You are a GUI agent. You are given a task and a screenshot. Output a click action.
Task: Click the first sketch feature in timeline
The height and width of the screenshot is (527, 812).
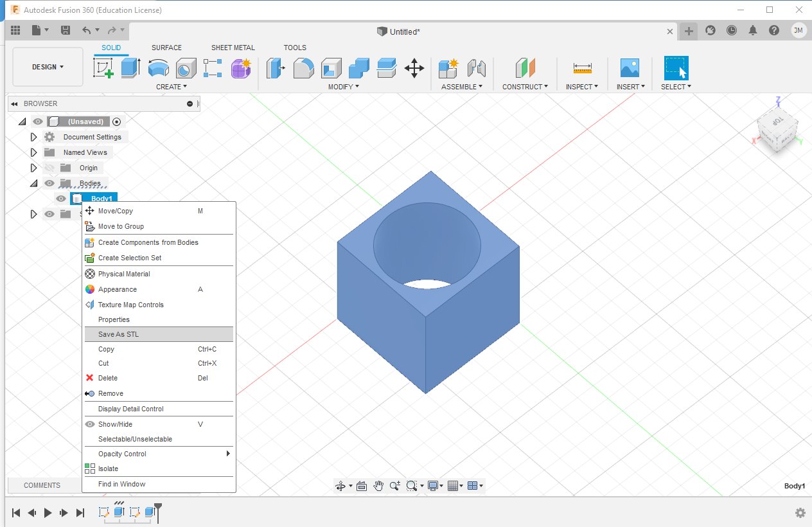point(103,512)
